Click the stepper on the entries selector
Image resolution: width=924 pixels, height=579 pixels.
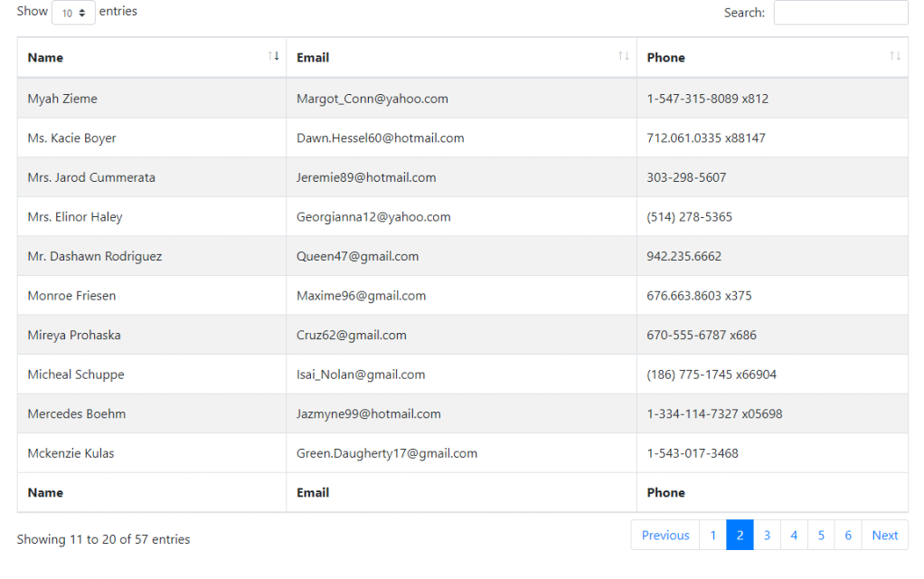tap(85, 13)
